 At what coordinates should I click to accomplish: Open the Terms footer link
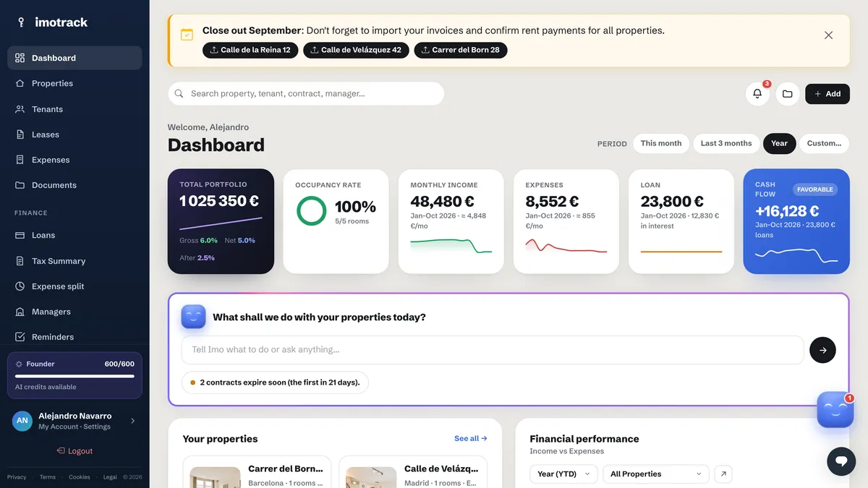pos(48,477)
